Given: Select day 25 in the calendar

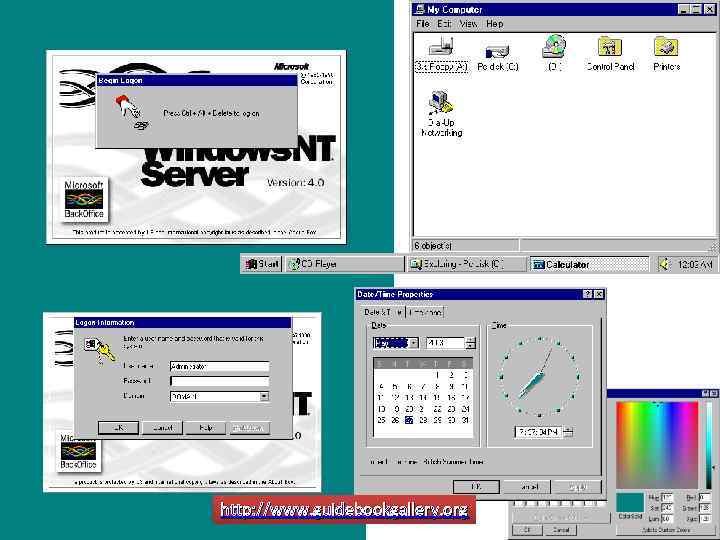Looking at the screenshot, I should pos(381,420).
